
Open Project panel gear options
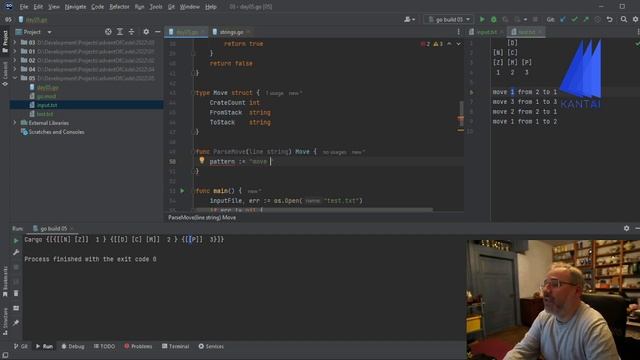[x=146, y=32]
